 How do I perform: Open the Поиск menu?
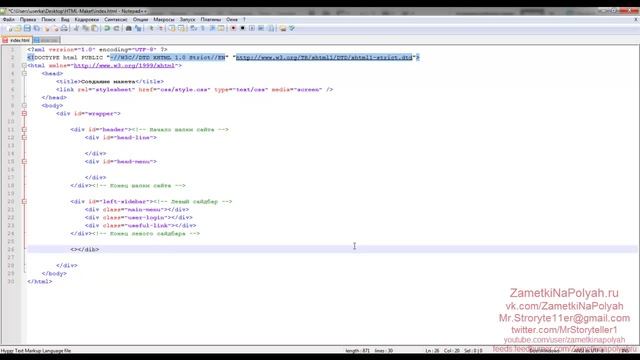(x=48, y=20)
